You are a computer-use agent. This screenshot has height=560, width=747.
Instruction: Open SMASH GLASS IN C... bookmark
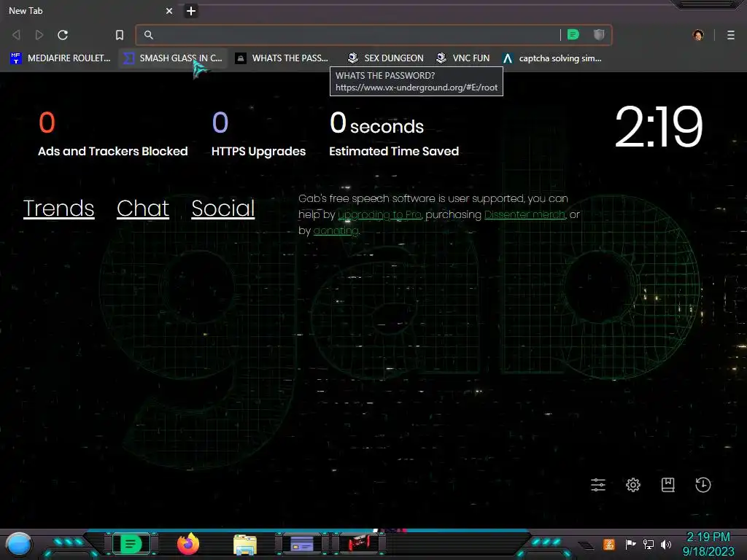[x=173, y=58]
